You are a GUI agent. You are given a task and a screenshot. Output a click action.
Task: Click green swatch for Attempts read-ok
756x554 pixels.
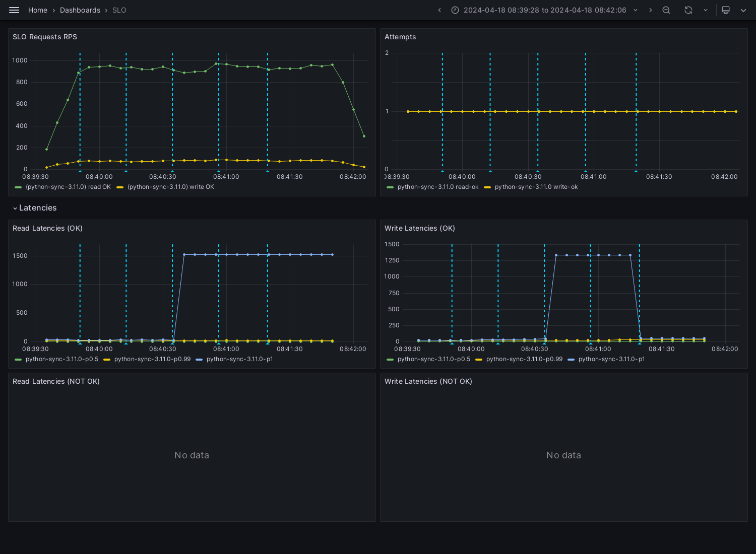coord(390,187)
